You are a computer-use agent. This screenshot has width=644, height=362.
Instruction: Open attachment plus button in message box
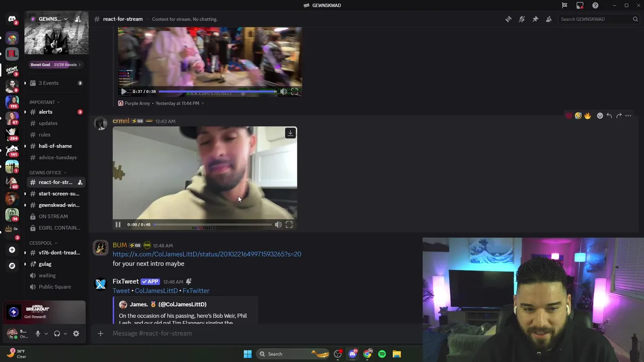101,333
